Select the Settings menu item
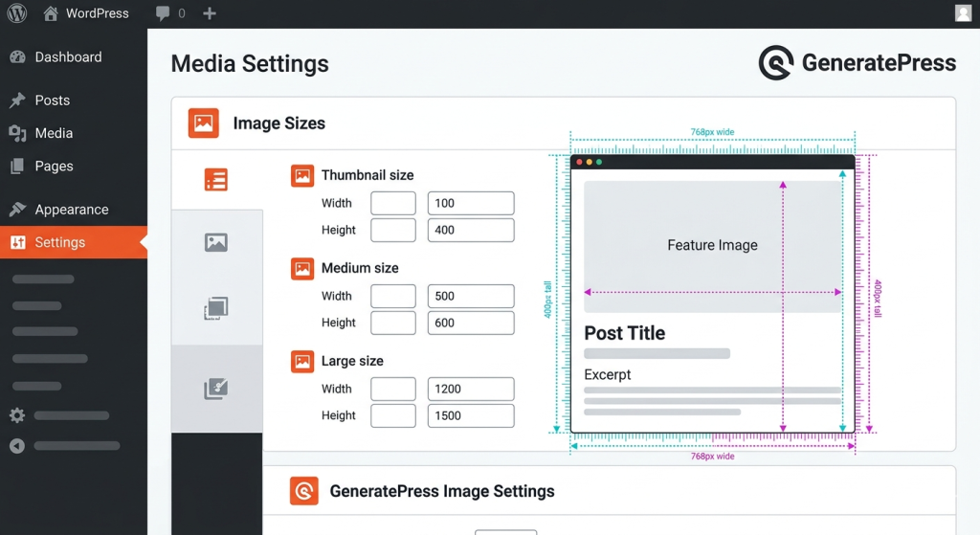Image resolution: width=980 pixels, height=535 pixels. pyautogui.click(x=74, y=242)
